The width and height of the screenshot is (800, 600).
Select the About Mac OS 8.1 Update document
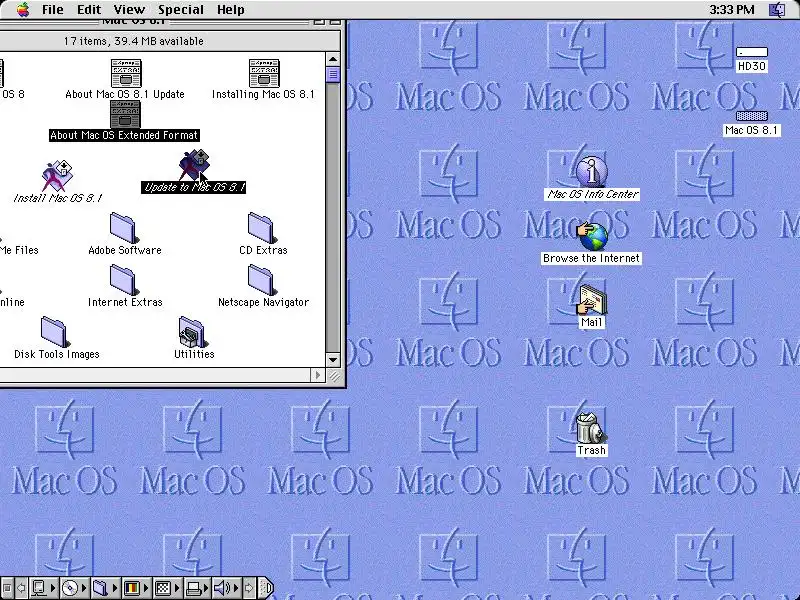125,79
